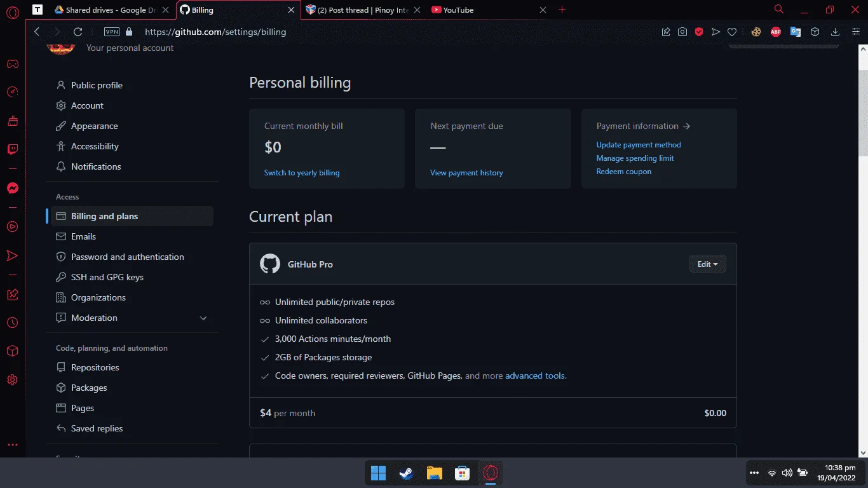Open the Adblock Plus ABP extension
The width and height of the screenshot is (868, 488).
coord(776,32)
